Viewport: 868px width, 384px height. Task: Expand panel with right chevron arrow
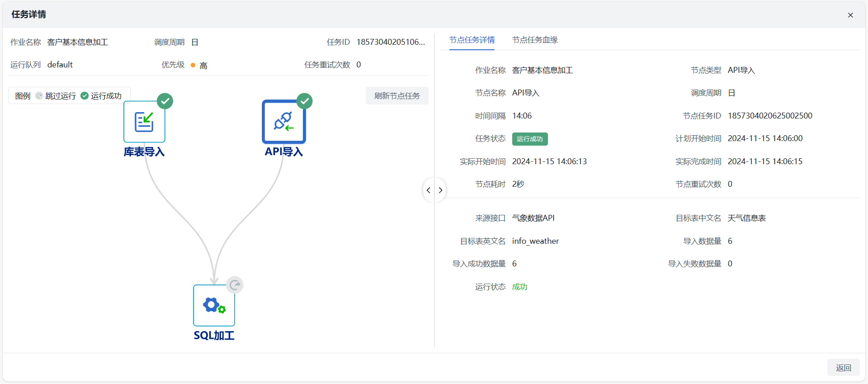pyautogui.click(x=440, y=190)
